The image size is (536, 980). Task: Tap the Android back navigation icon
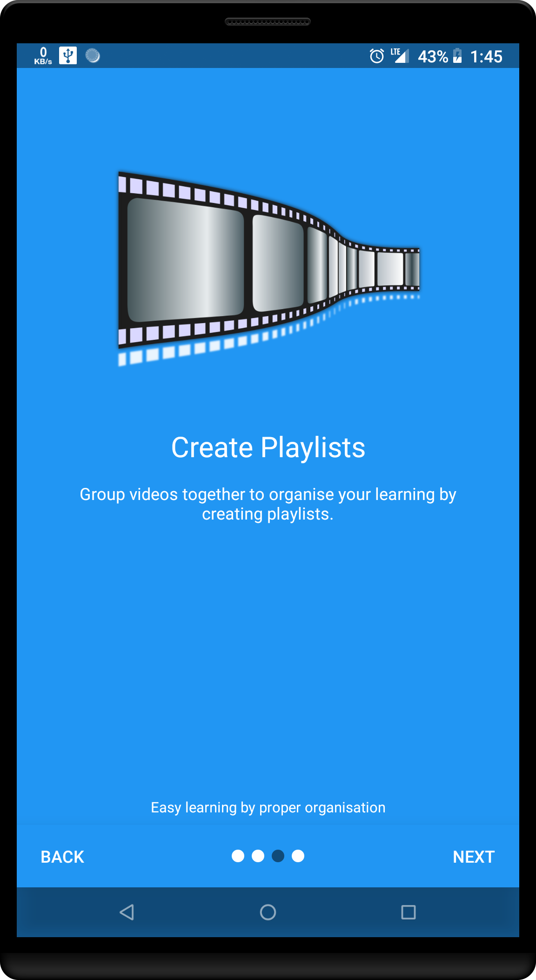pyautogui.click(x=127, y=912)
